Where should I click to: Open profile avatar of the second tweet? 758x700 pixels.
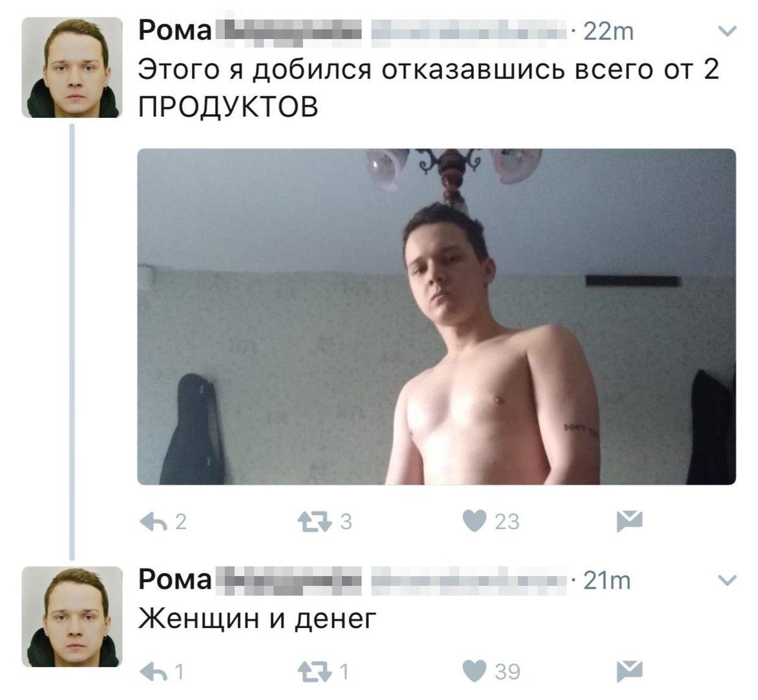(x=72, y=616)
